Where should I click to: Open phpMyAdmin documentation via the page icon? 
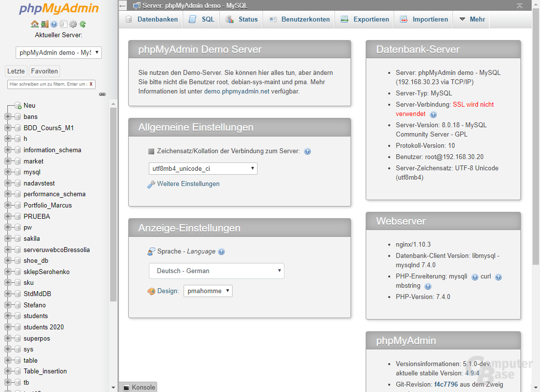63,24
